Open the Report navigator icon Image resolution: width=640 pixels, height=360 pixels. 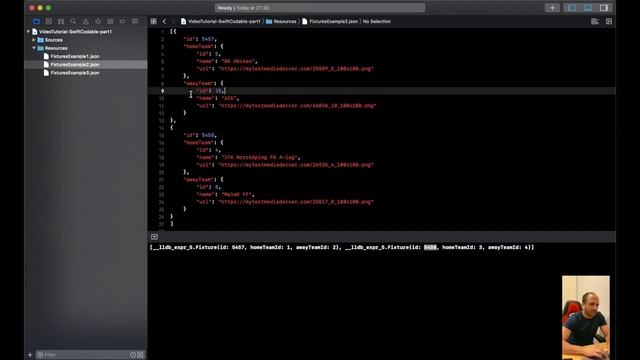point(135,21)
